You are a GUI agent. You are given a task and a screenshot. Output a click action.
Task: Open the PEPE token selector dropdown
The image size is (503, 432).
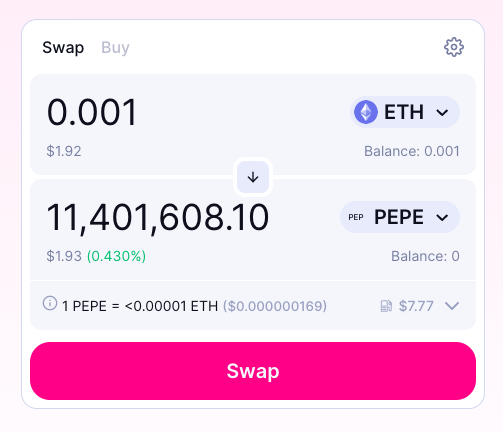tap(400, 217)
